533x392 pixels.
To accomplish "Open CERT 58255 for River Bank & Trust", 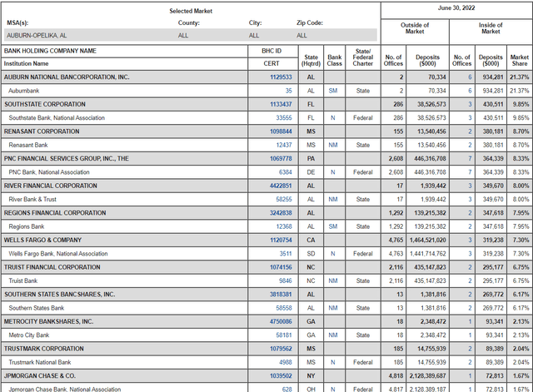I will (x=284, y=200).
